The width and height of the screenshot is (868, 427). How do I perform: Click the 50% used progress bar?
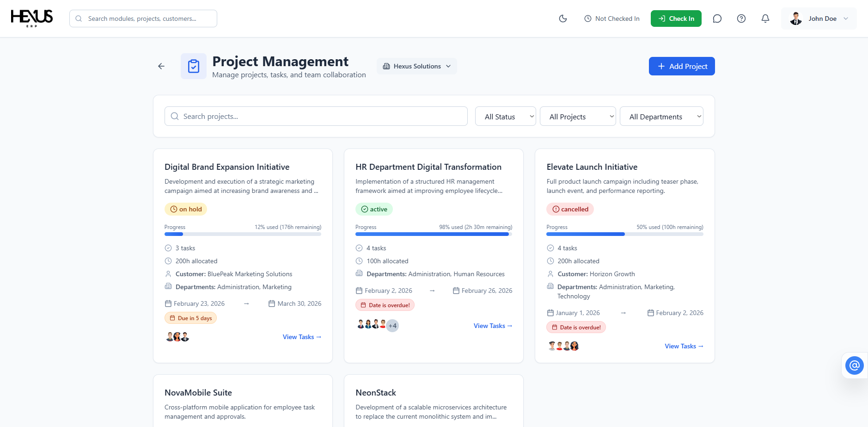pos(625,234)
